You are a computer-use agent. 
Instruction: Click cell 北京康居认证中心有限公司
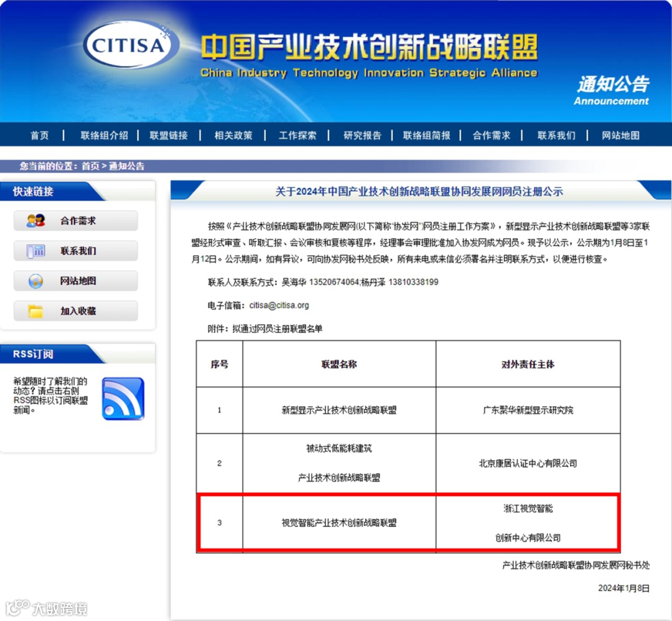528,464
